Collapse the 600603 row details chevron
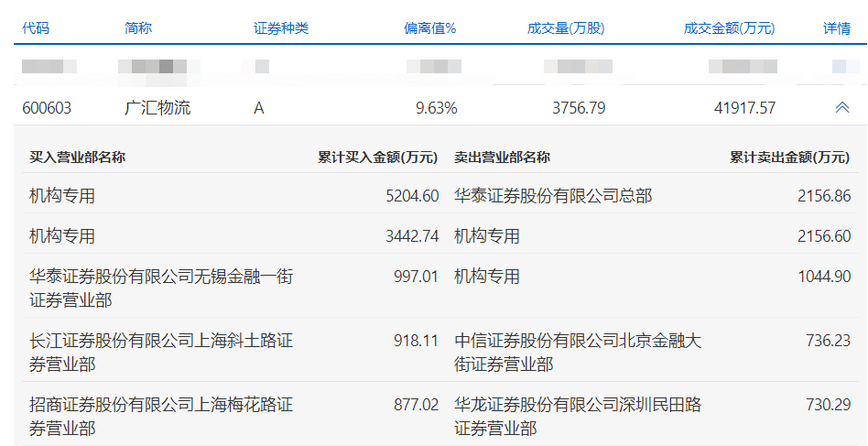868x446 pixels. pyautogui.click(x=841, y=108)
